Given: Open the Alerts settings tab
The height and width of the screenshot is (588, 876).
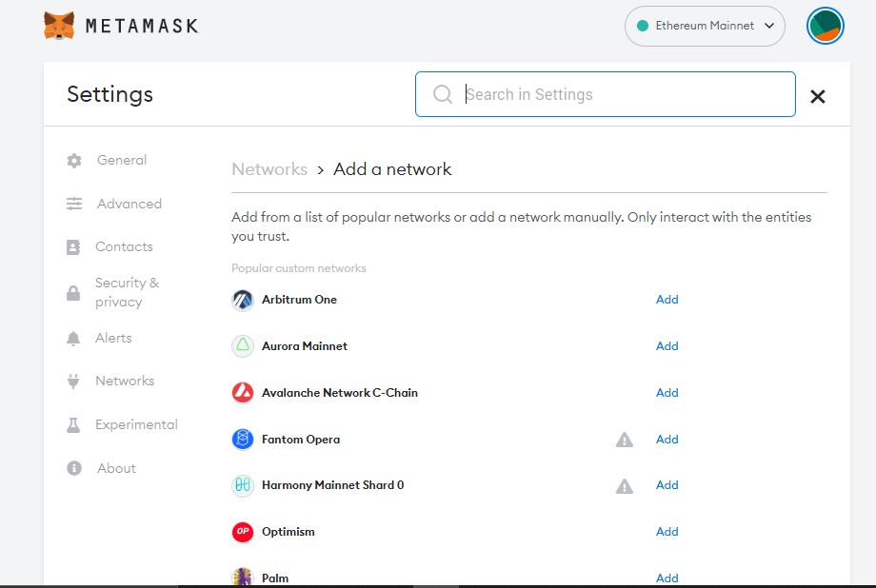Looking at the screenshot, I should point(113,338).
